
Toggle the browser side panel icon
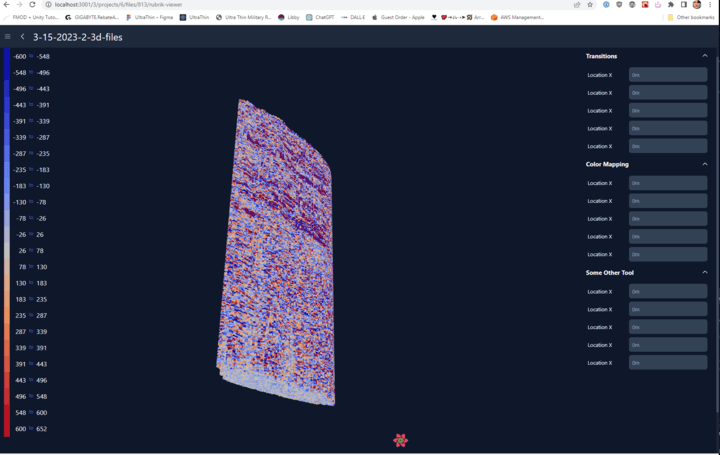pyautogui.click(x=684, y=5)
